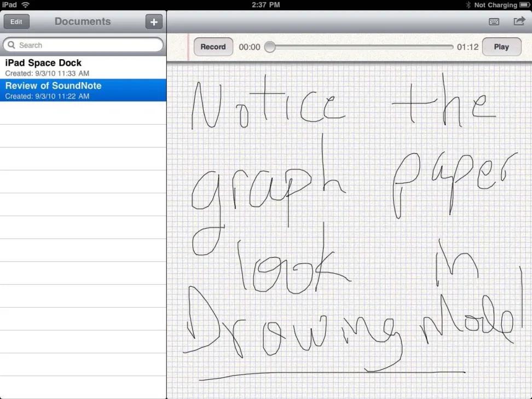The image size is (532, 399).
Task: Start recording with the Record button
Action: (213, 47)
